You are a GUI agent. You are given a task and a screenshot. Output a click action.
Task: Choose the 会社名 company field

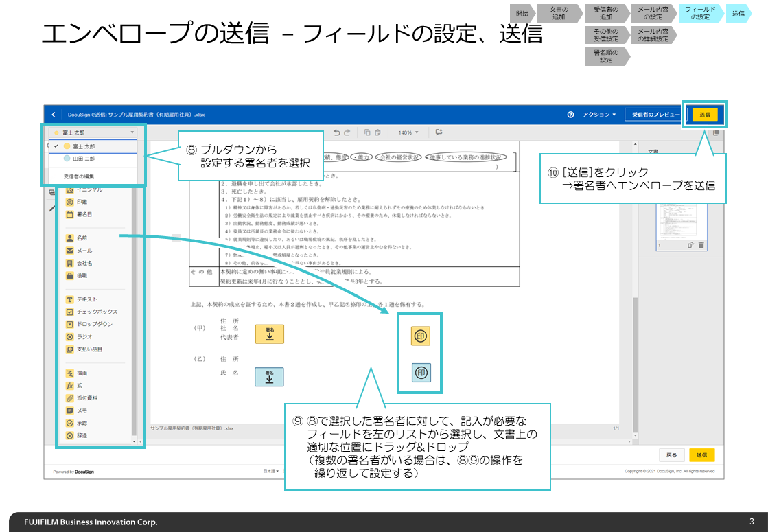pyautogui.click(x=69, y=263)
